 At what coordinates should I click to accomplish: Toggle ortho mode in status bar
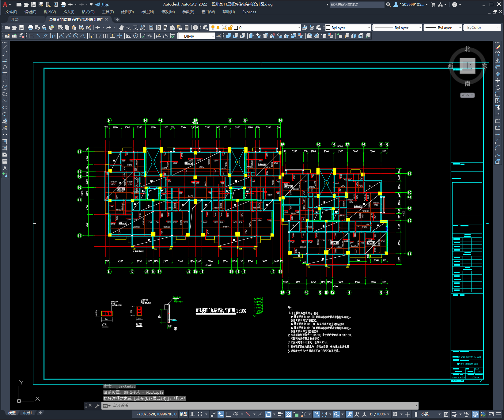click(228, 414)
